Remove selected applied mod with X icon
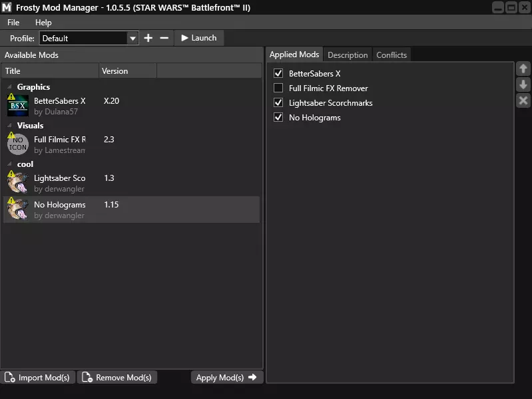The image size is (532, 399). tap(523, 100)
